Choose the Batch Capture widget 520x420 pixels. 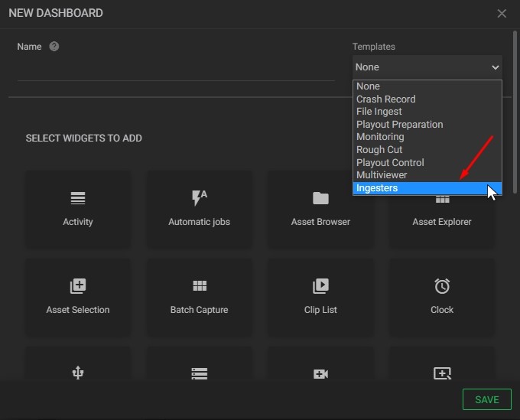point(199,297)
